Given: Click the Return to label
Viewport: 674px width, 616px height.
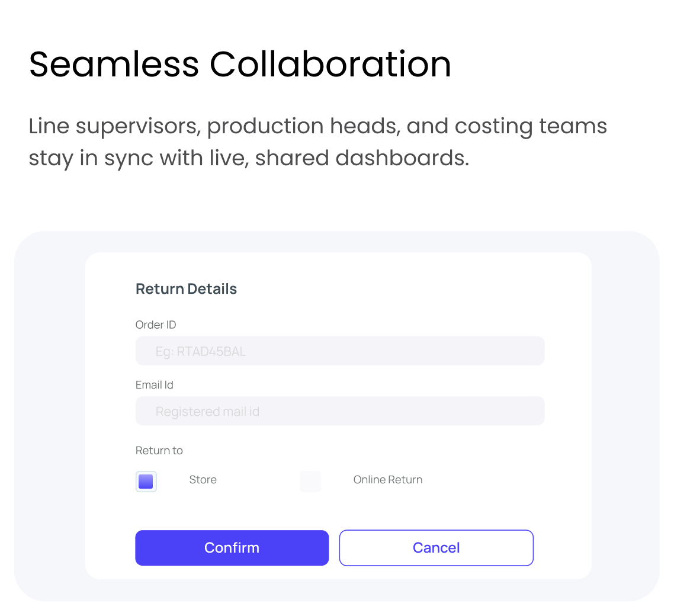Looking at the screenshot, I should [159, 451].
